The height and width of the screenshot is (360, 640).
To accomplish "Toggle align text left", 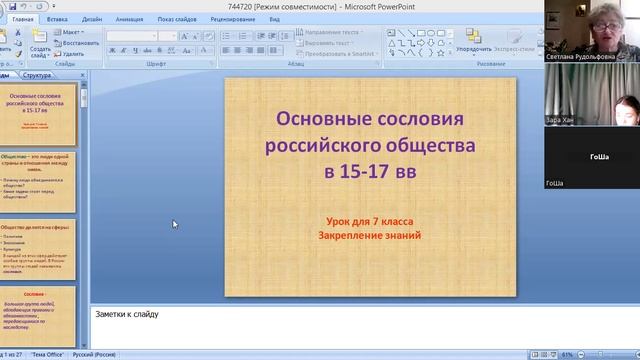I will pos(226,50).
